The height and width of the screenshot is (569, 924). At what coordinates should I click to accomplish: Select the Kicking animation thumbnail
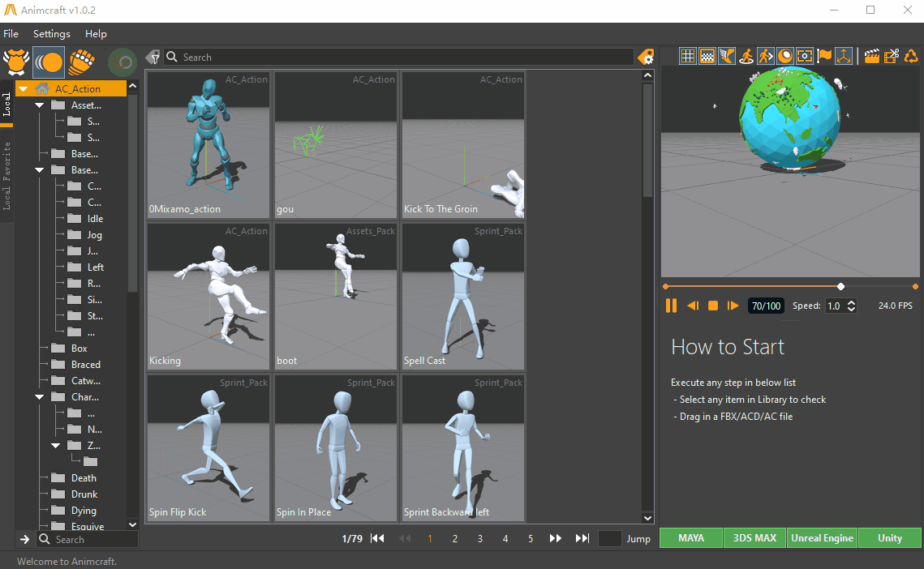208,297
